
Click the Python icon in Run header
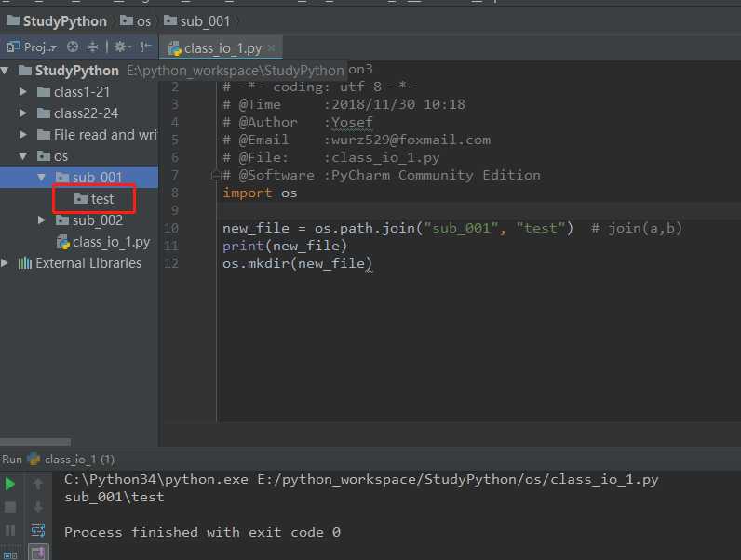(x=34, y=459)
